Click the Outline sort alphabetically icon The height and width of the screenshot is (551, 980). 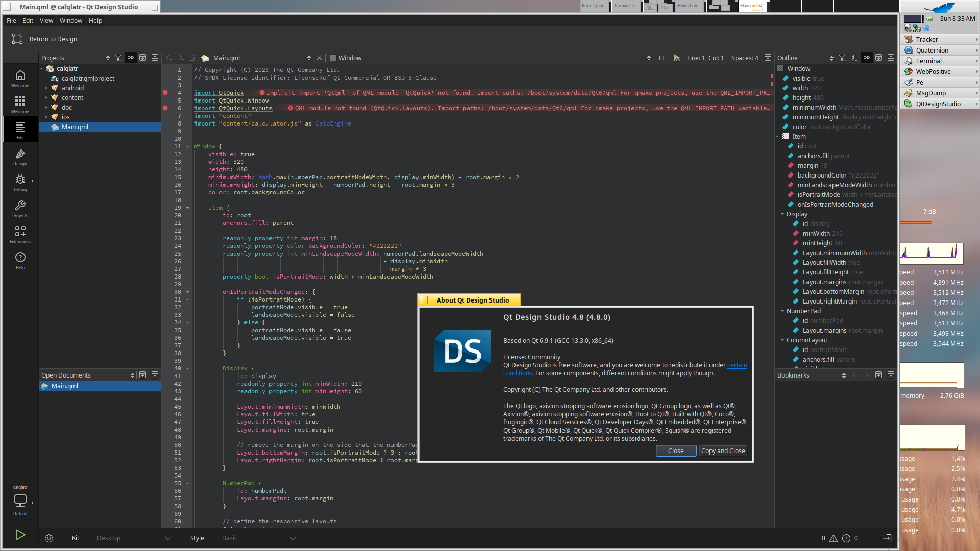[854, 58]
